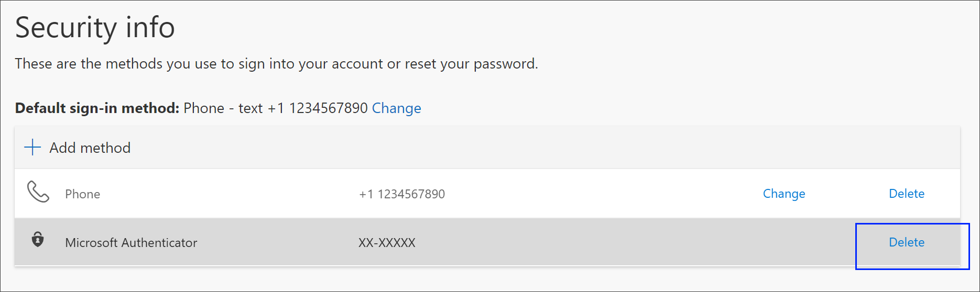The image size is (980, 292).
Task: Click empty space in the Microsoft Authenticator row
Action: pyautogui.click(x=629, y=242)
